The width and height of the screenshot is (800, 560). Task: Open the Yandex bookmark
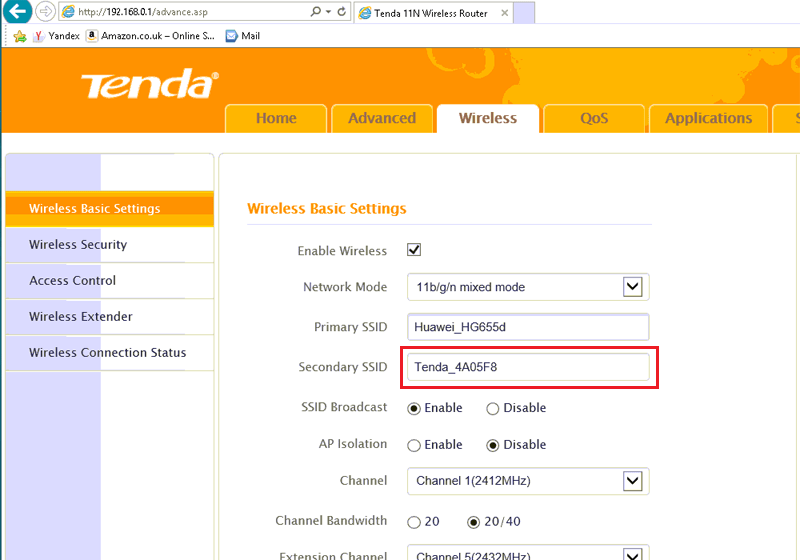pyautogui.click(x=57, y=36)
